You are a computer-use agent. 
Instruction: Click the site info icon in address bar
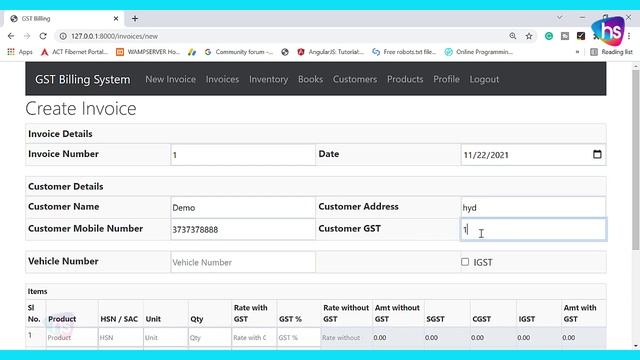63,36
